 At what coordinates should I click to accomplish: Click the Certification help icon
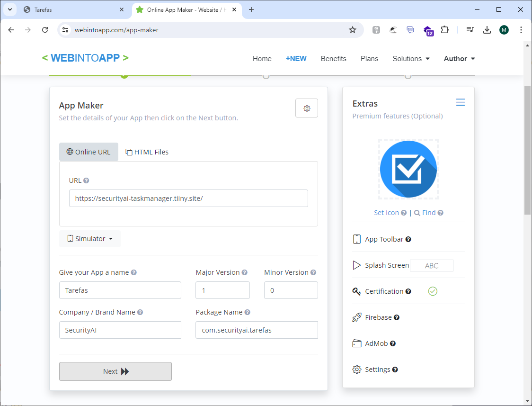(408, 291)
